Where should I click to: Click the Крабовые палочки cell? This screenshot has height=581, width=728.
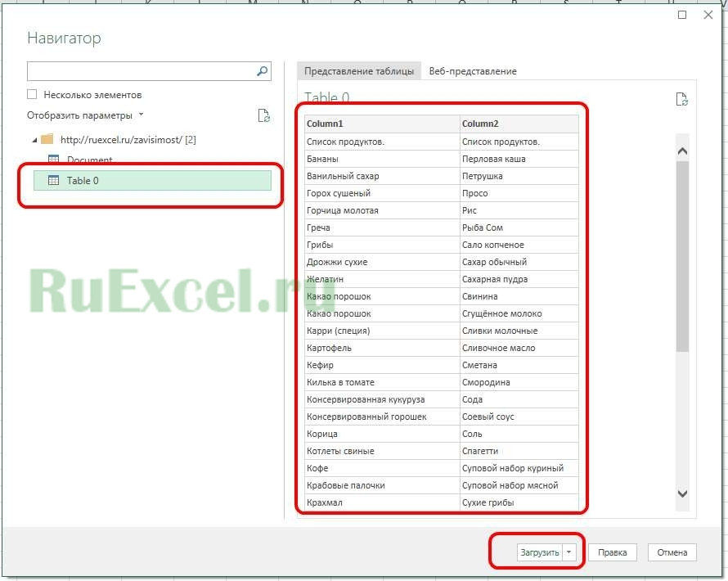click(x=382, y=485)
